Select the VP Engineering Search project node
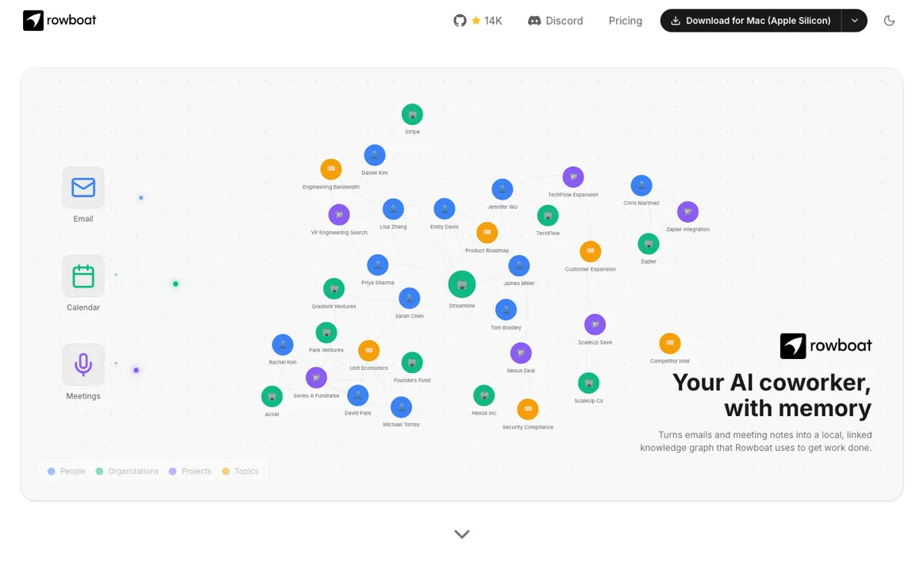Screen dimensions: 924x578 [x=339, y=215]
